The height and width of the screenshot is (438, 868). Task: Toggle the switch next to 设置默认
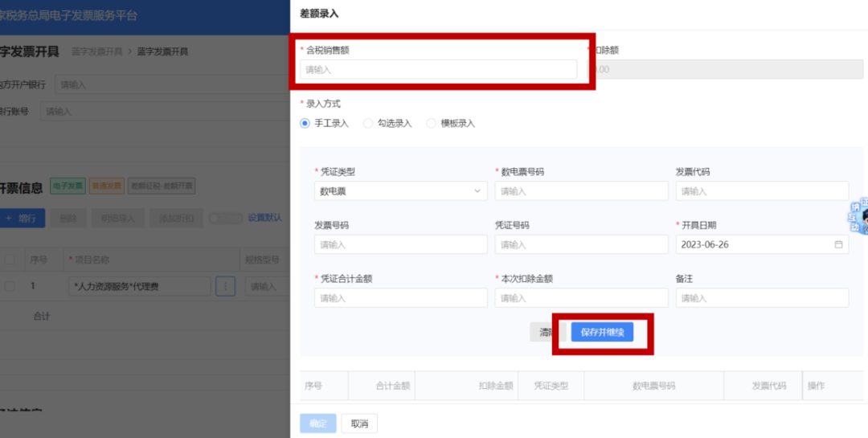click(x=225, y=218)
